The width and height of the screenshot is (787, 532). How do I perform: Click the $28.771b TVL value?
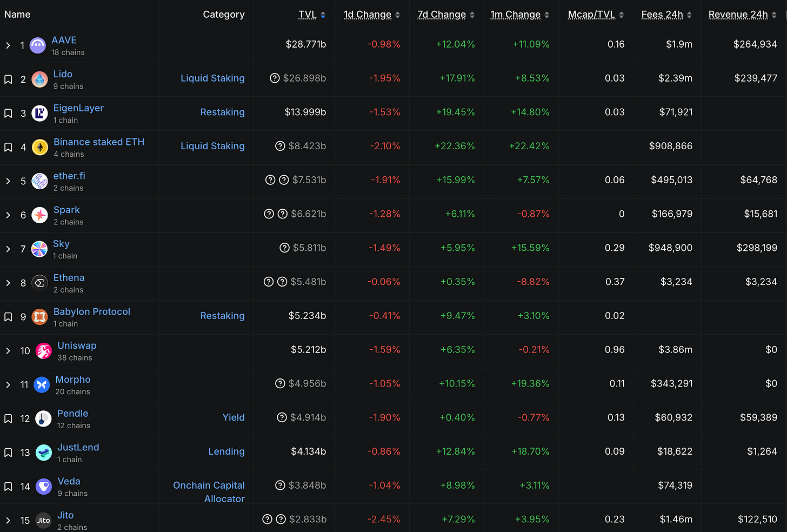pyautogui.click(x=306, y=44)
